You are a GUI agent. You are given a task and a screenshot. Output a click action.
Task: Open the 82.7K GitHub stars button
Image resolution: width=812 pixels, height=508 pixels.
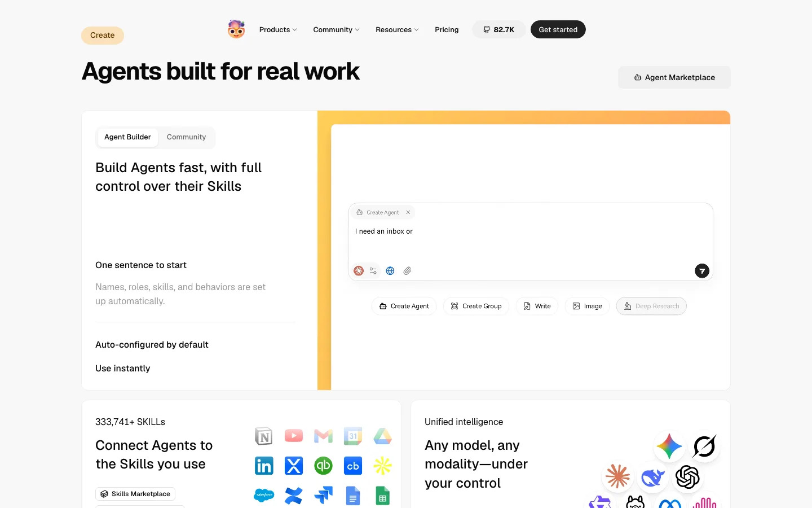click(499, 29)
